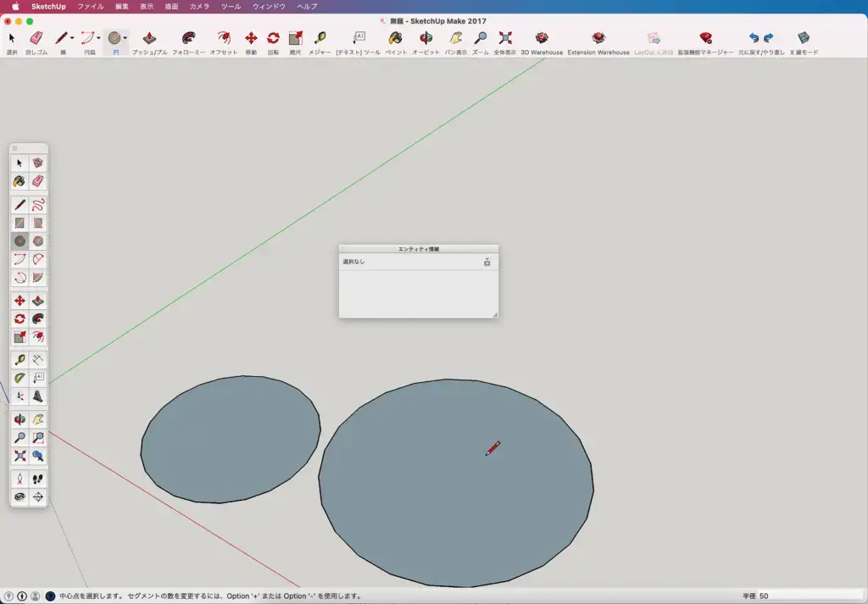Open the 線 tool dropdown arrow
The height and width of the screenshot is (604, 868).
pos(72,38)
